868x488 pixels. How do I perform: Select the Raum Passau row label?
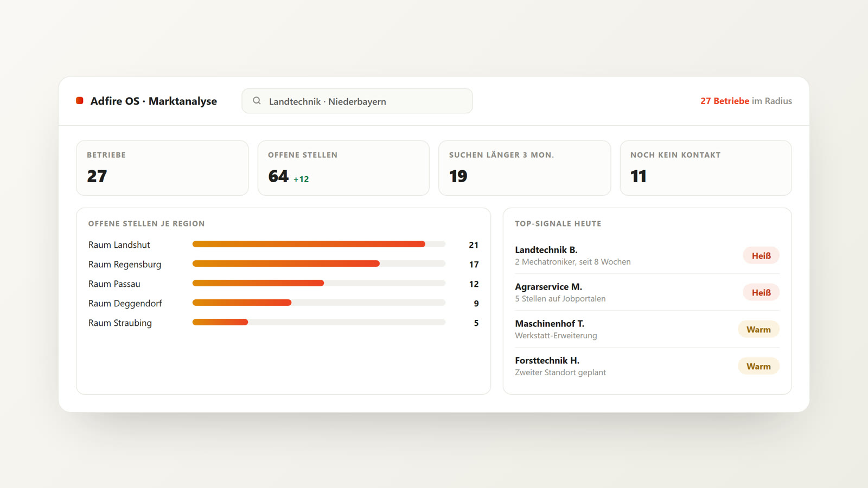click(x=114, y=284)
